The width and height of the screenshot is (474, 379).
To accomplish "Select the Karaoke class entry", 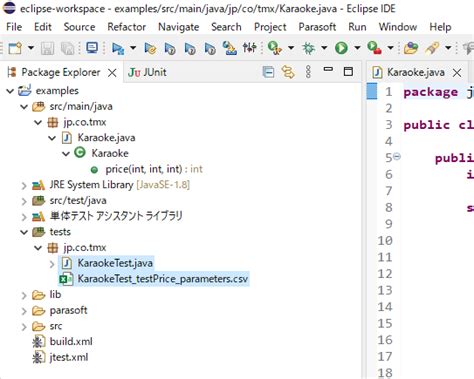I will pyautogui.click(x=101, y=153).
